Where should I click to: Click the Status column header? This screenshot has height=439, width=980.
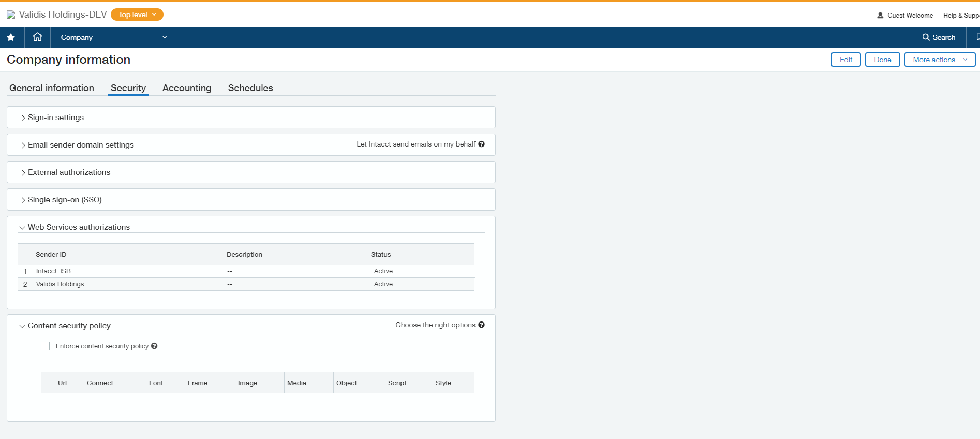pyautogui.click(x=421, y=254)
